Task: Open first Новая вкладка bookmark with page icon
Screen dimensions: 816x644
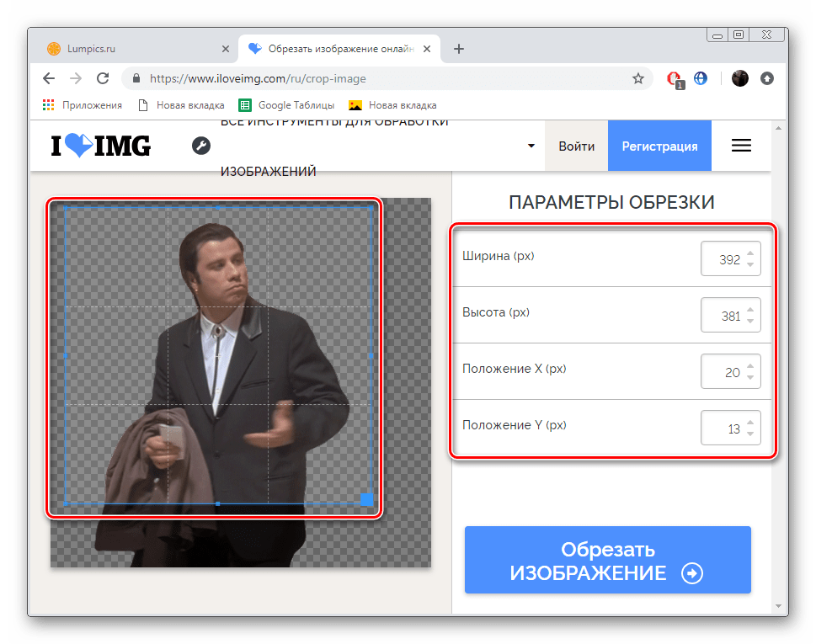Action: [x=181, y=105]
